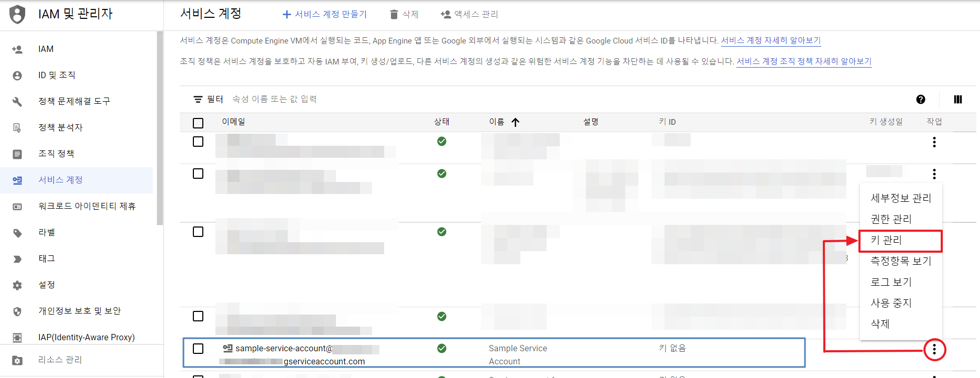Open '서비스 계정 자세히 알아보기' link

[x=770, y=40]
